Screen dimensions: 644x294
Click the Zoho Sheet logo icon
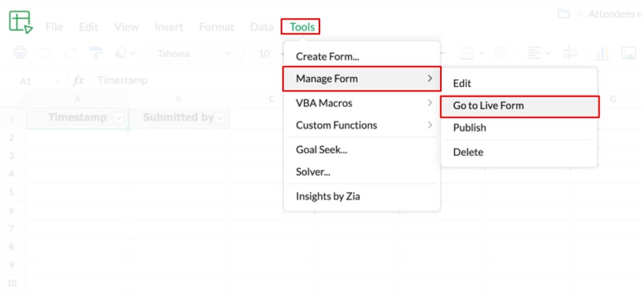pos(20,22)
